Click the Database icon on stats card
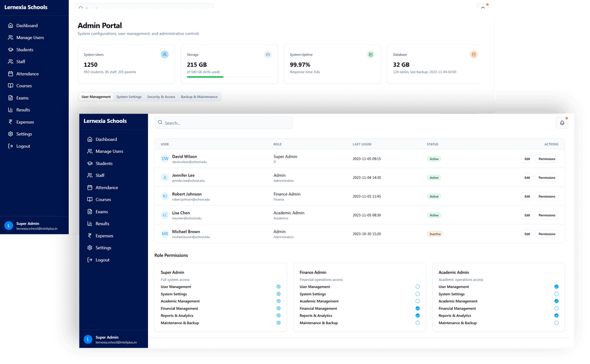Viewport: 590px width, 364px height. click(x=473, y=55)
